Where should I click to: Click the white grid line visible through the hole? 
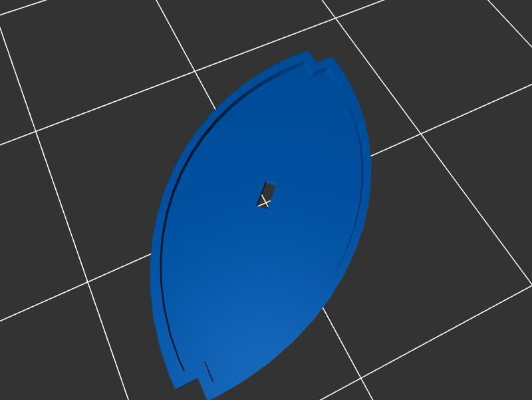tap(264, 202)
